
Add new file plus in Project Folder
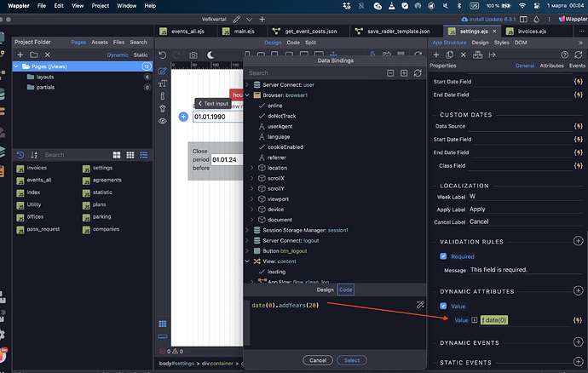20,55
